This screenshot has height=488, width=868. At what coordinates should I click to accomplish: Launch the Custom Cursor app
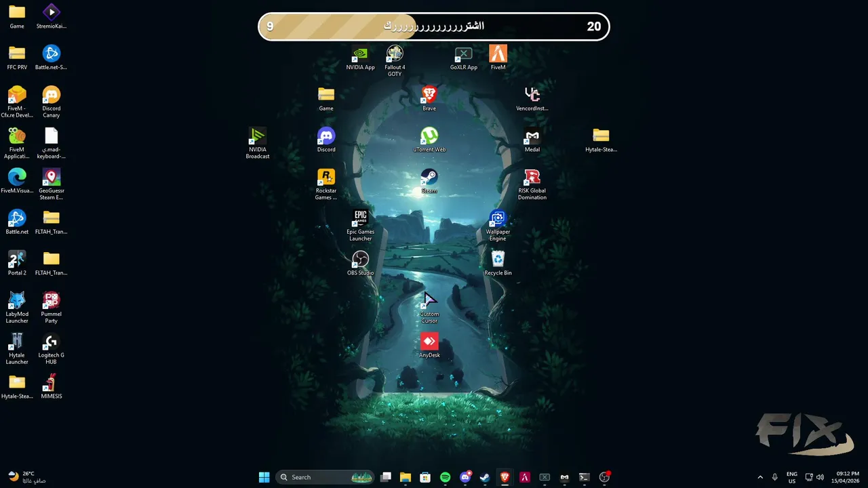429,308
